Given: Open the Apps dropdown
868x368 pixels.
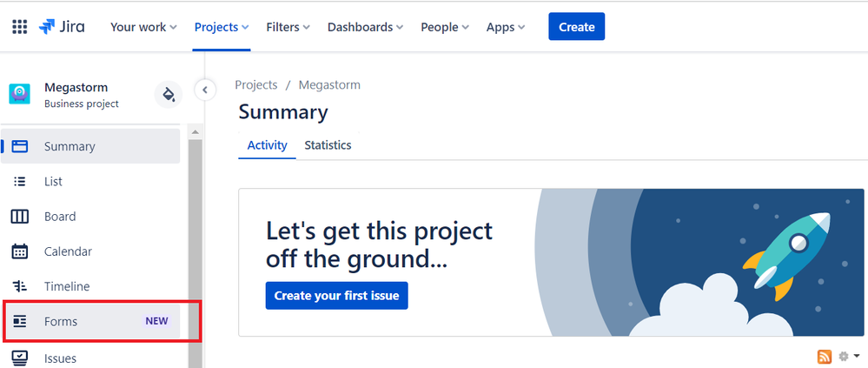Looking at the screenshot, I should coord(506,27).
